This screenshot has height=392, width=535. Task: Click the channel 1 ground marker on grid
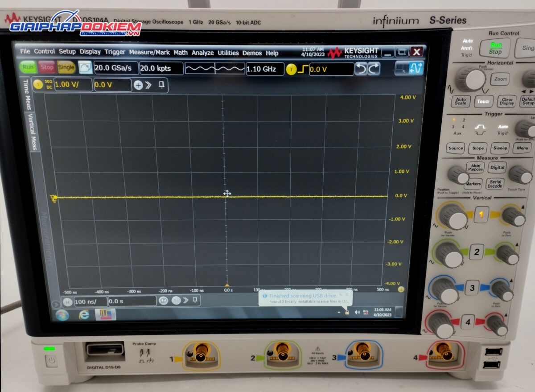pyautogui.click(x=54, y=198)
